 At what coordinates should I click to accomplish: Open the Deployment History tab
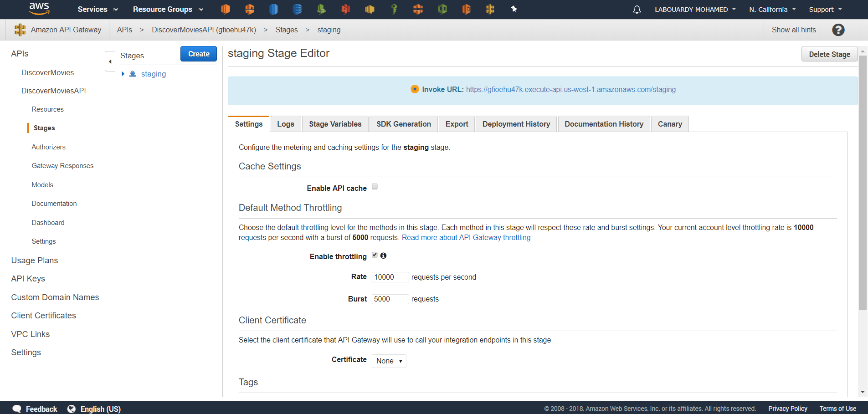pyautogui.click(x=516, y=124)
